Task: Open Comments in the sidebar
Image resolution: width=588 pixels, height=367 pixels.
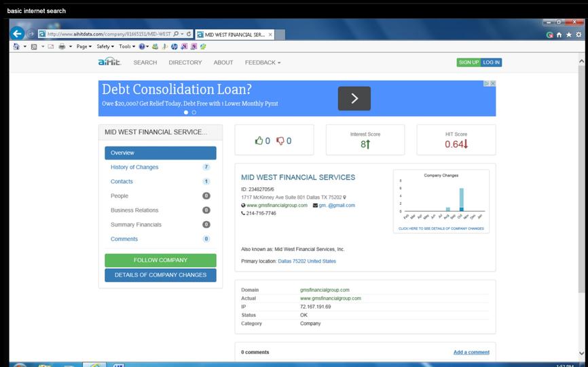Action: pos(160,239)
